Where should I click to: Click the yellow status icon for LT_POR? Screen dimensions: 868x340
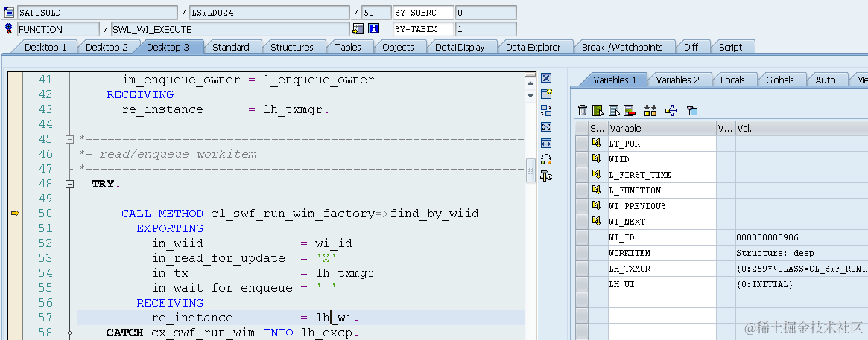click(x=596, y=143)
